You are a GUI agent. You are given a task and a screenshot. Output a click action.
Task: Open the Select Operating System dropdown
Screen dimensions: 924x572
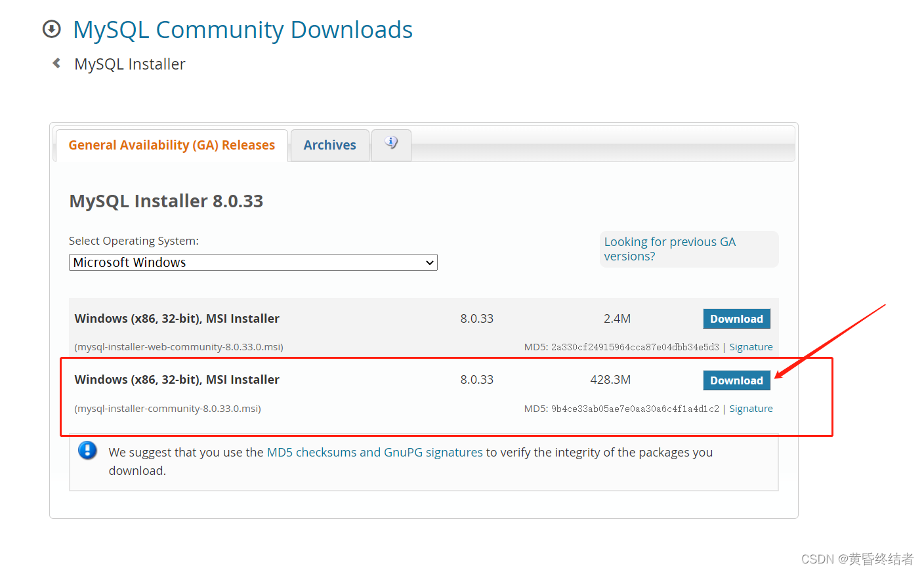point(253,262)
